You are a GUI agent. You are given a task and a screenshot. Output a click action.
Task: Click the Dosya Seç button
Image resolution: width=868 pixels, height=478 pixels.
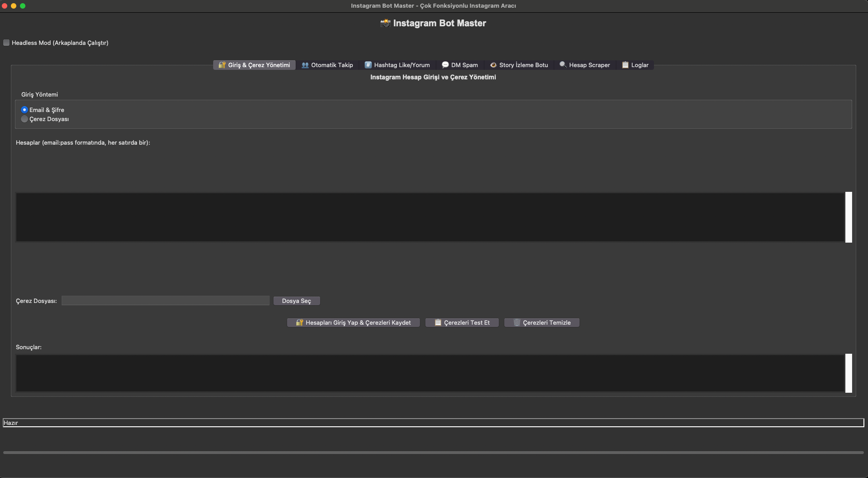point(297,301)
